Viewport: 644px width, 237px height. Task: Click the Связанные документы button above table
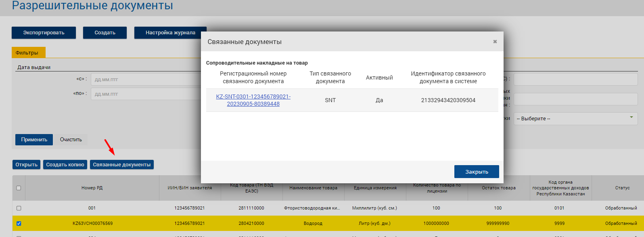pos(121,165)
